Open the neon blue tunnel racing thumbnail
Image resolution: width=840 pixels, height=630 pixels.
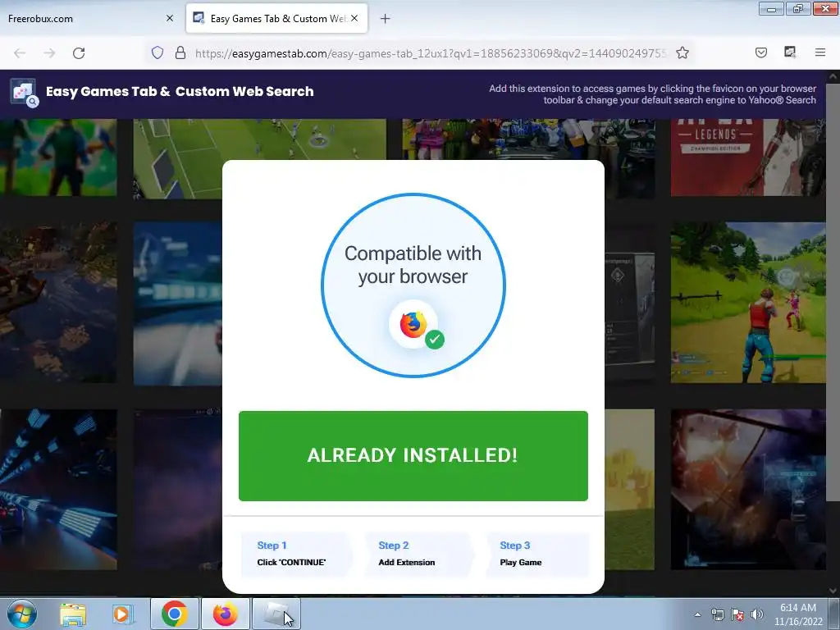58,490
